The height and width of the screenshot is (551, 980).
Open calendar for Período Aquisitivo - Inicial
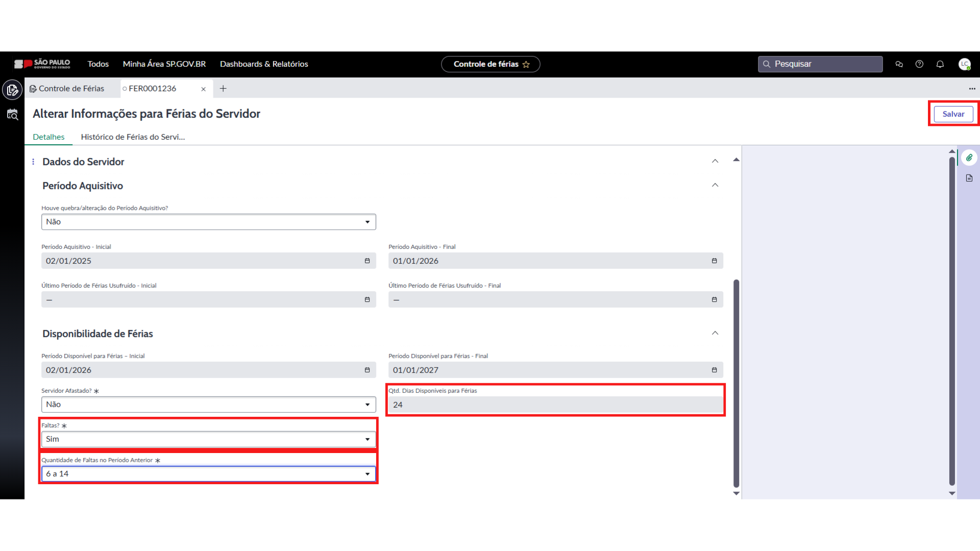(367, 261)
